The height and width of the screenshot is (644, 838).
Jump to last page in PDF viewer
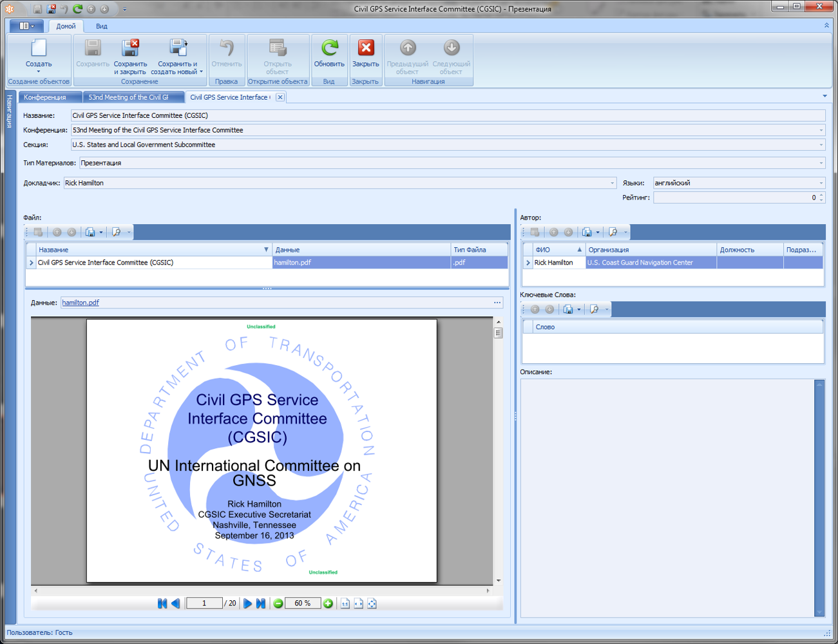(x=260, y=603)
